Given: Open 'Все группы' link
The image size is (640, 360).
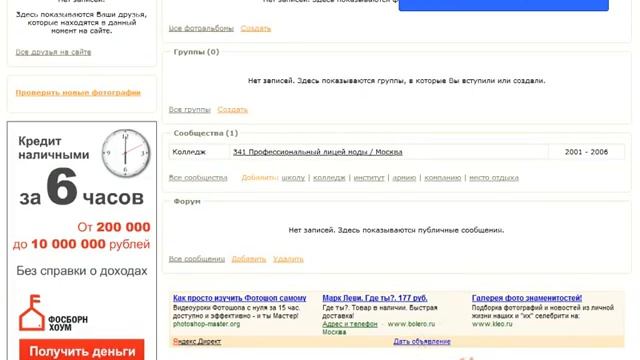Looking at the screenshot, I should tap(190, 109).
